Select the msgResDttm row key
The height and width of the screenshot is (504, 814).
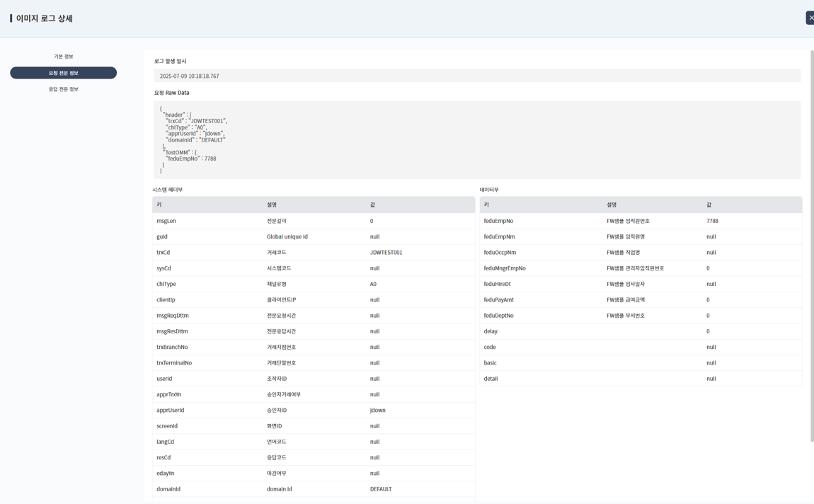172,331
